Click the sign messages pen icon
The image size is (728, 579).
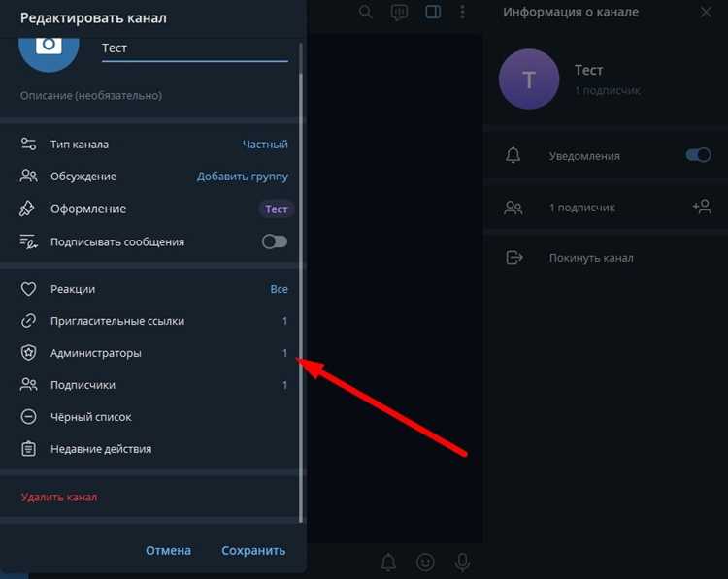click(x=28, y=241)
